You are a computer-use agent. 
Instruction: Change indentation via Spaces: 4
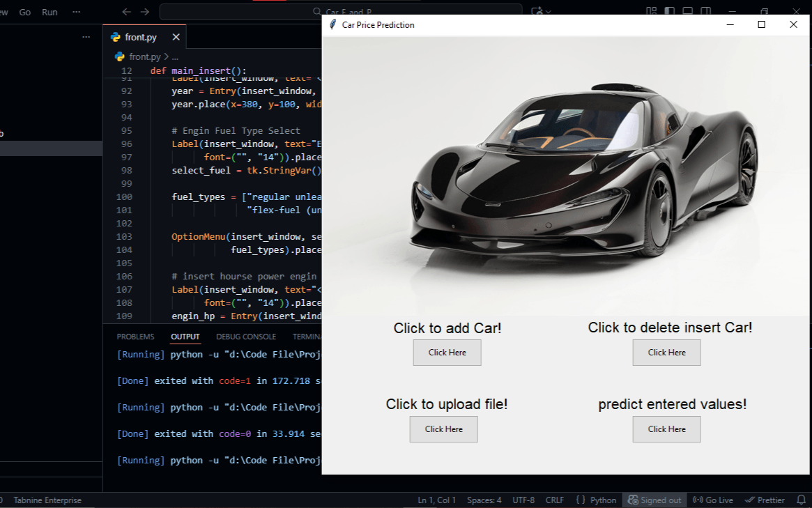[484, 500]
